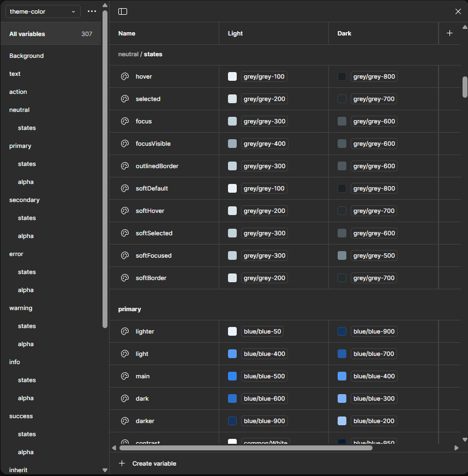Click the Light swatch of primary dark row

tap(232, 398)
